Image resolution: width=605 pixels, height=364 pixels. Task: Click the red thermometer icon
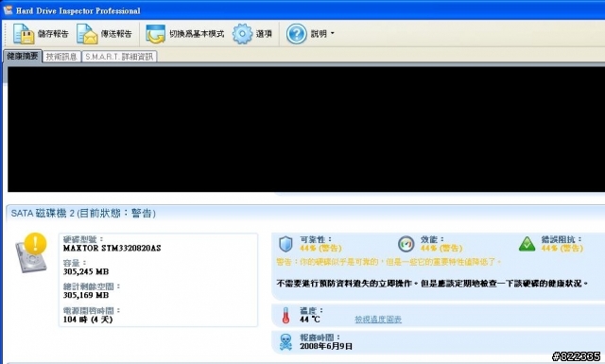(x=285, y=316)
